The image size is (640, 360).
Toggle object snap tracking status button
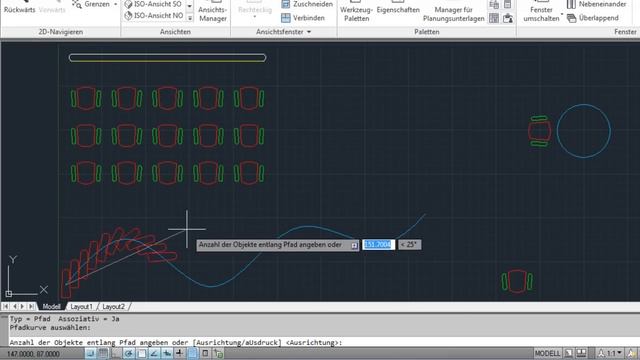(x=154, y=353)
